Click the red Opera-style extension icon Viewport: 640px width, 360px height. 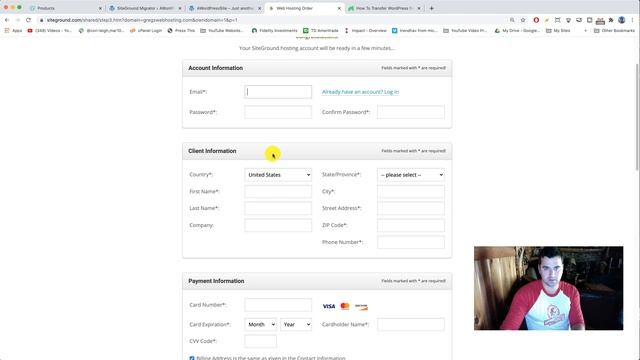click(x=536, y=20)
